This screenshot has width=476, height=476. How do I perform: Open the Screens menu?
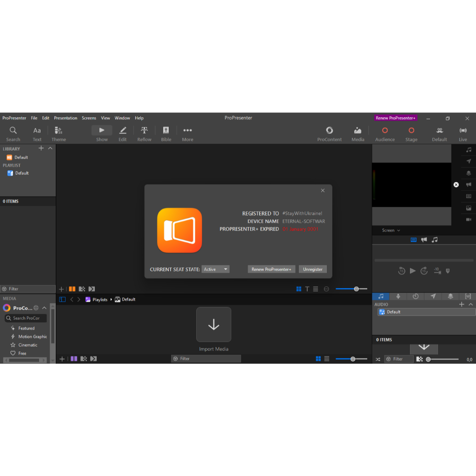pyautogui.click(x=89, y=118)
